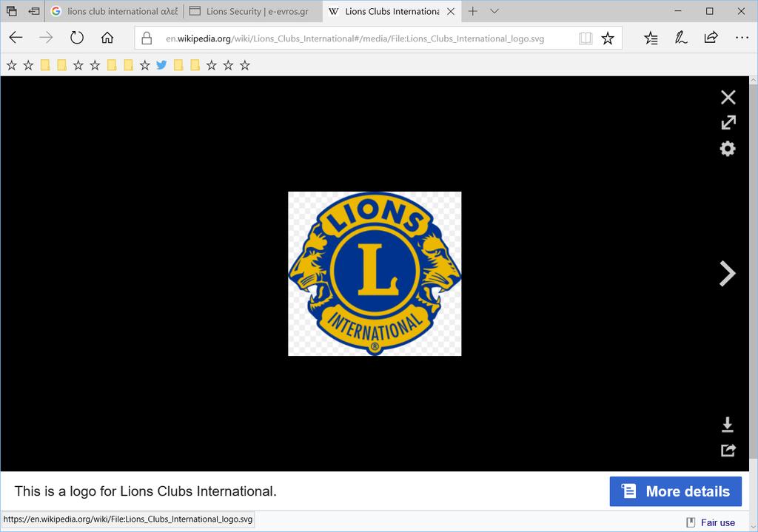Open share or embed this file icon
The image size is (758, 532).
[728, 451]
